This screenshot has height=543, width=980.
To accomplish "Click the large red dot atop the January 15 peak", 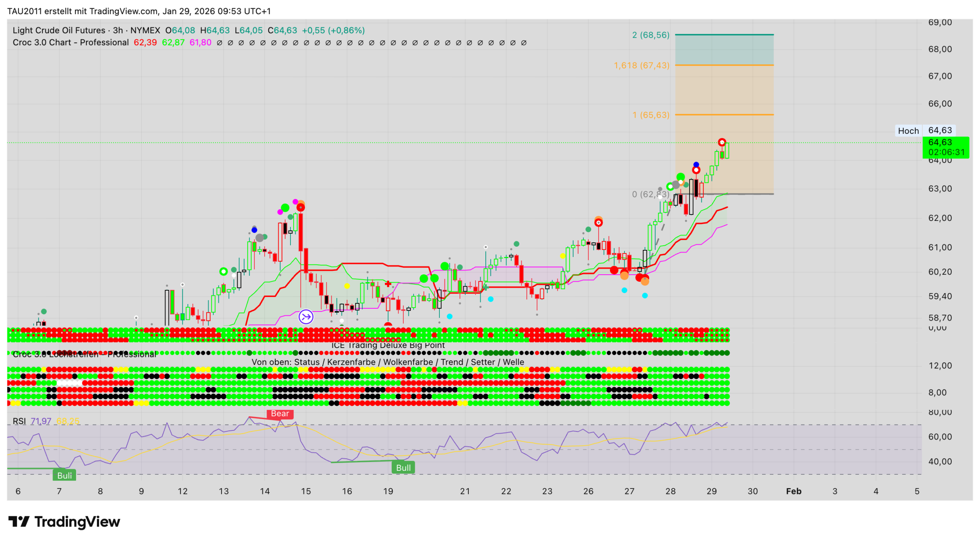I will [x=301, y=207].
